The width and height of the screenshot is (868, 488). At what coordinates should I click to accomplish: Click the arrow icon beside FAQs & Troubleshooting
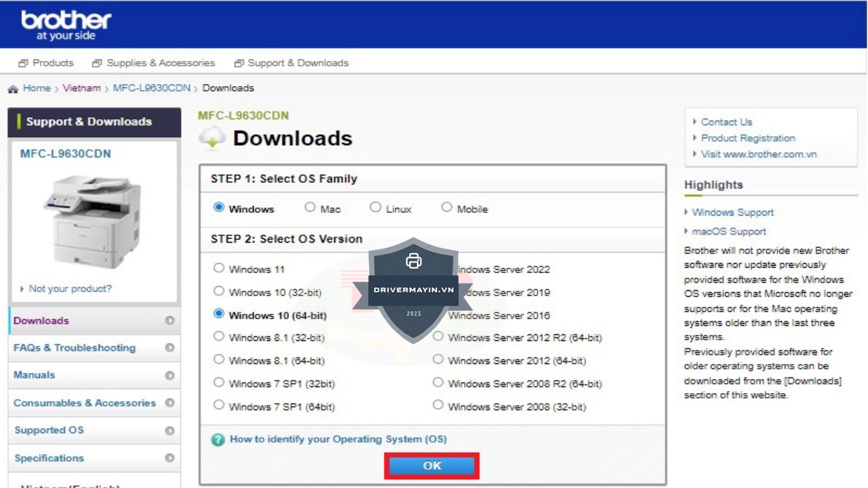(170, 348)
